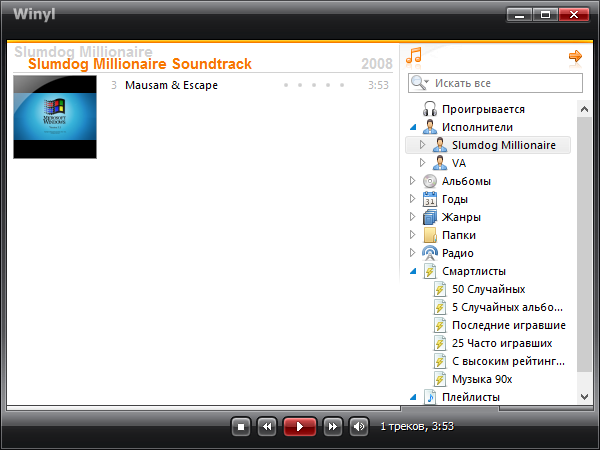Image resolution: width=600 pixels, height=450 pixels.
Task: Select the 'Альбомы' label
Action: pyautogui.click(x=466, y=181)
